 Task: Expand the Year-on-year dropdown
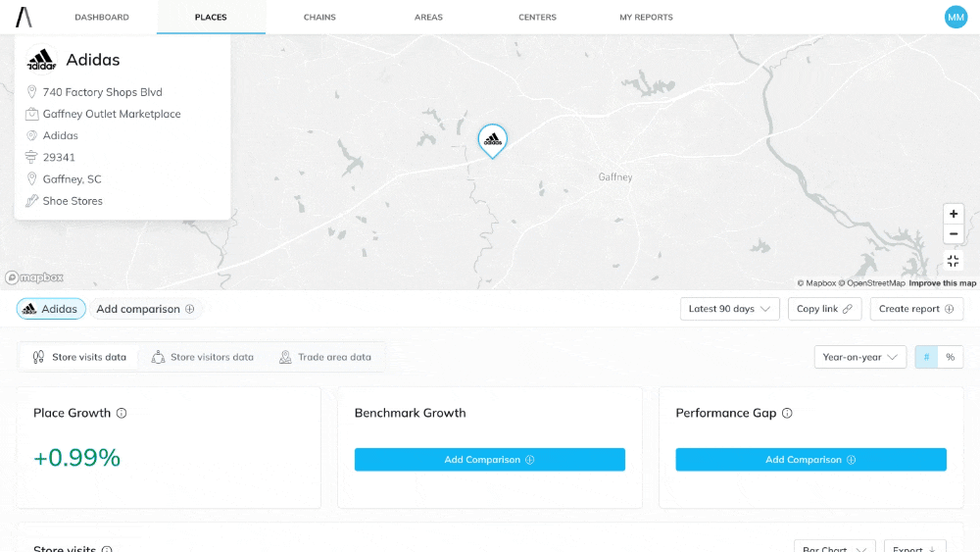859,357
